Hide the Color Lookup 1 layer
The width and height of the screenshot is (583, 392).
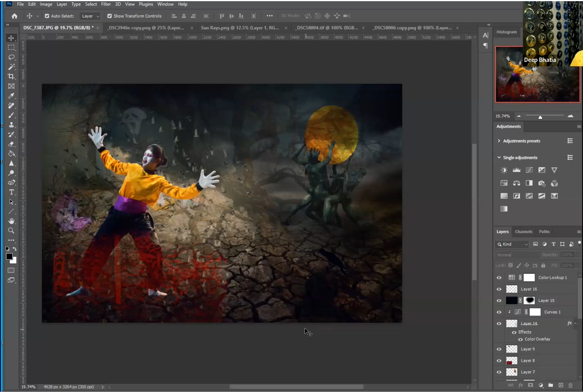499,278
